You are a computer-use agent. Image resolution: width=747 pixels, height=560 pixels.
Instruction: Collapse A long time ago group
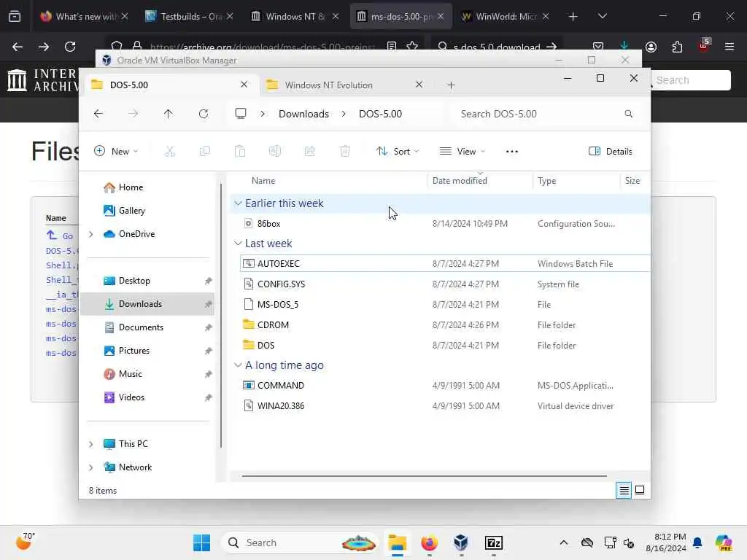click(x=238, y=365)
